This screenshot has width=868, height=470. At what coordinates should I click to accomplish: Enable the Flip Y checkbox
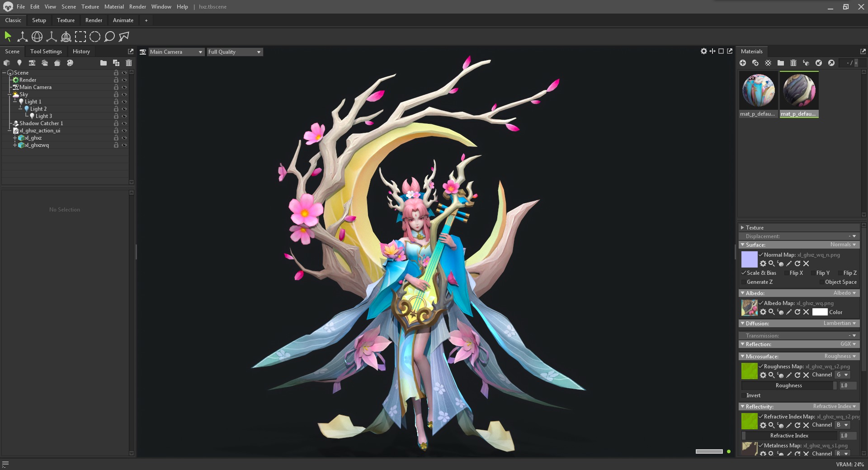813,273
